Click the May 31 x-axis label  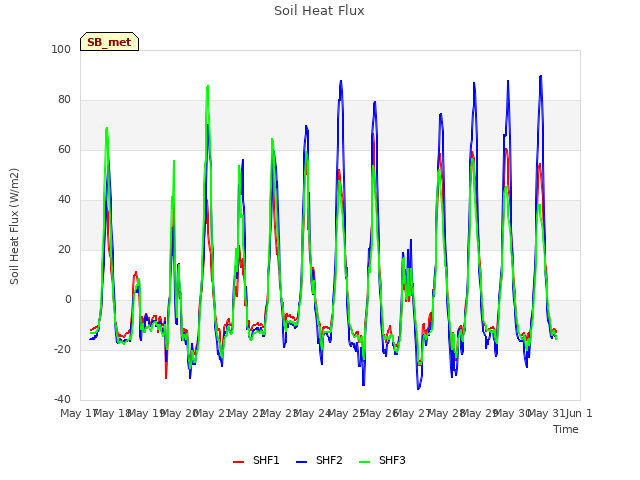click(x=546, y=413)
